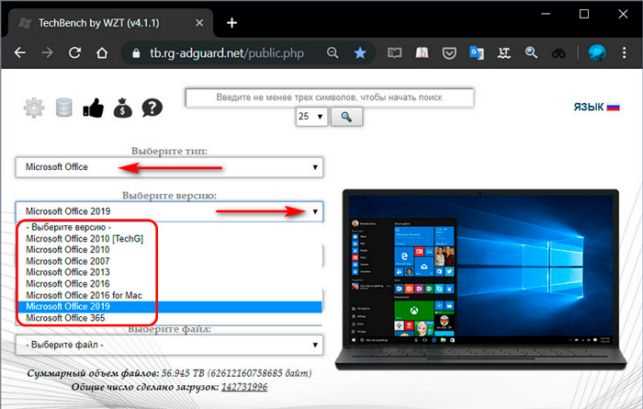Viewport: 643px width, 409px height.
Task: Select Microsoft Office 2016 for Mac option
Action: tap(84, 295)
